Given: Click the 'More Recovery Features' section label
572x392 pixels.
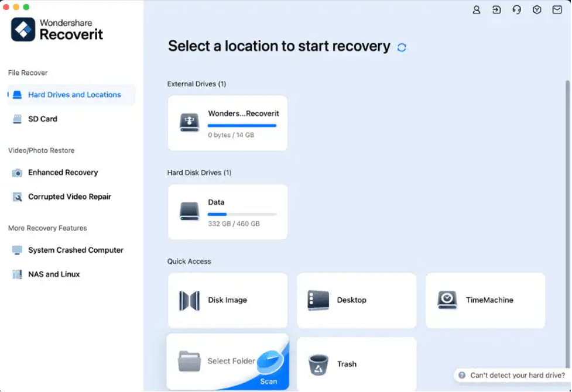Looking at the screenshot, I should [47, 228].
